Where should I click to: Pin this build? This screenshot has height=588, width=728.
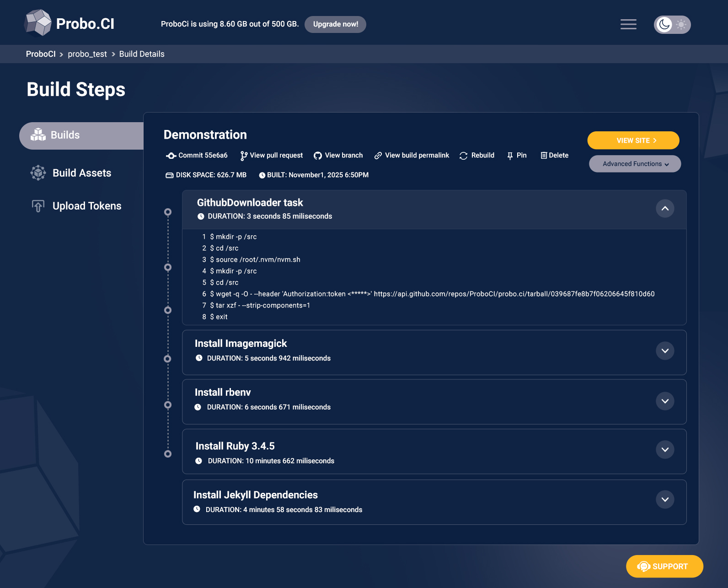(x=517, y=156)
